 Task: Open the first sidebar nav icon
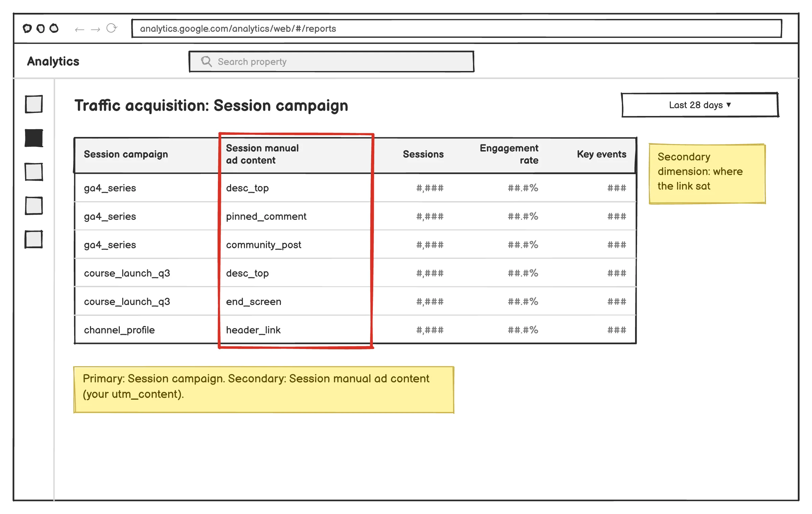coord(34,104)
